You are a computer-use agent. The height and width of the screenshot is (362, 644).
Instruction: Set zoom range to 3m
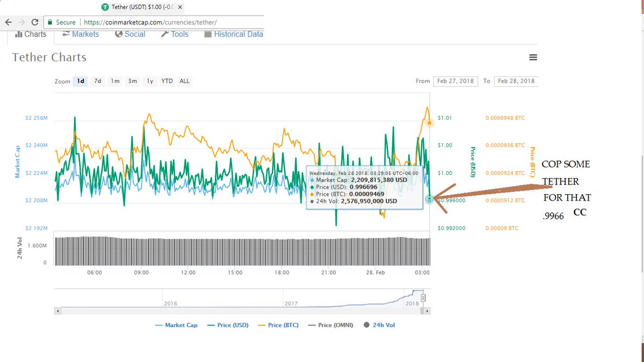tap(132, 81)
